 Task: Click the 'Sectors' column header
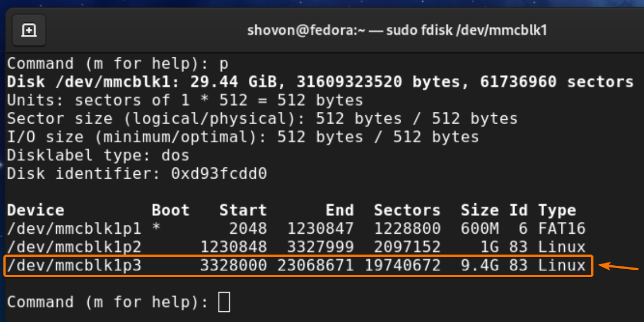[407, 210]
